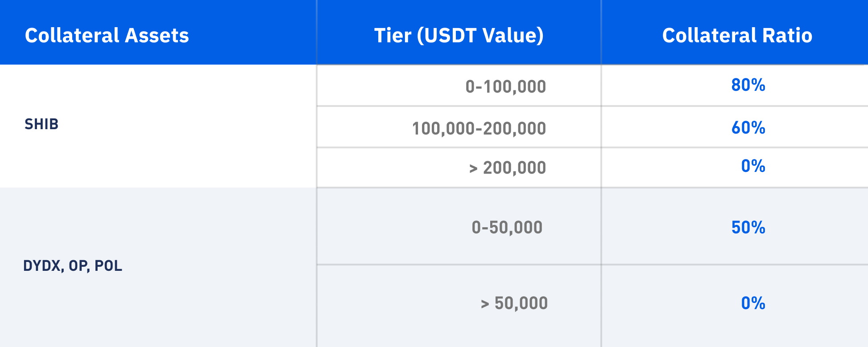This screenshot has width=868, height=347.
Task: Click the 0% ratio in the SHIB section
Action: coord(753,166)
